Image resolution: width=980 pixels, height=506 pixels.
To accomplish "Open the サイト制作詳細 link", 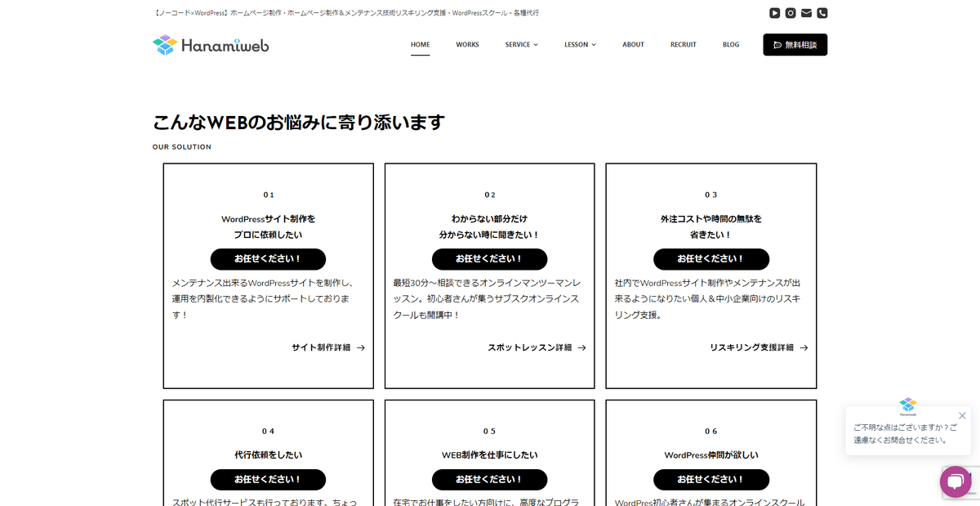I will (x=320, y=347).
